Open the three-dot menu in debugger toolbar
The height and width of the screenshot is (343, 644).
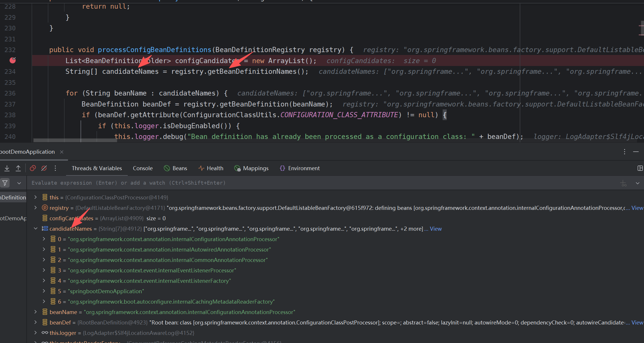point(55,168)
